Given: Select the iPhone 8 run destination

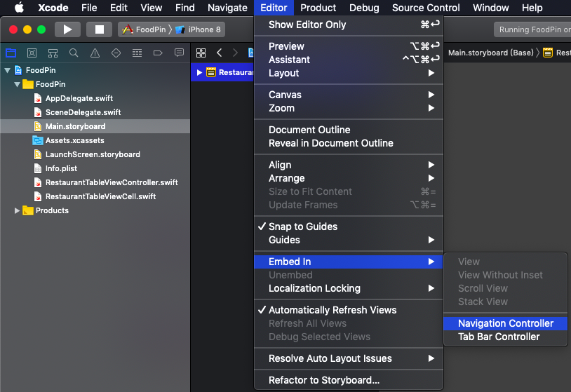Looking at the screenshot, I should (x=204, y=29).
